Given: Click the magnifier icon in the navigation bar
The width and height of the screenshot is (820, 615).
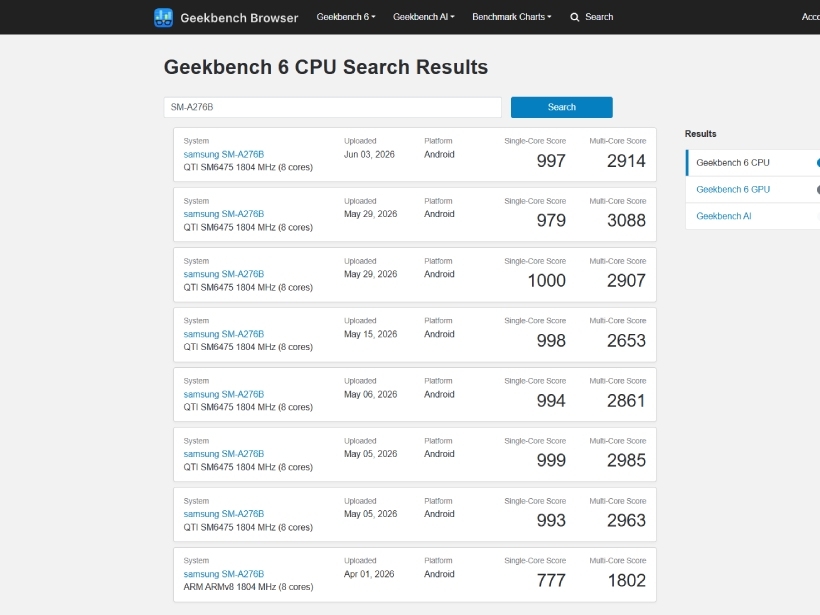Looking at the screenshot, I should click(574, 17).
